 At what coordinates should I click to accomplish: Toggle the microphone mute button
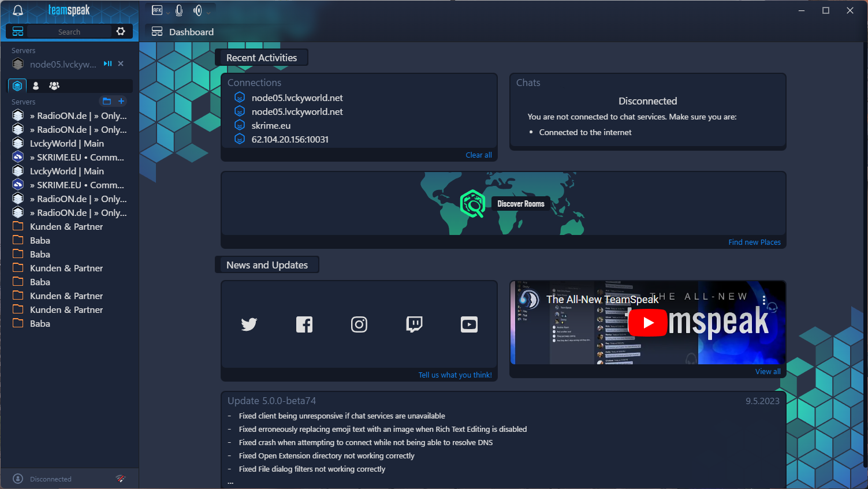pos(179,10)
